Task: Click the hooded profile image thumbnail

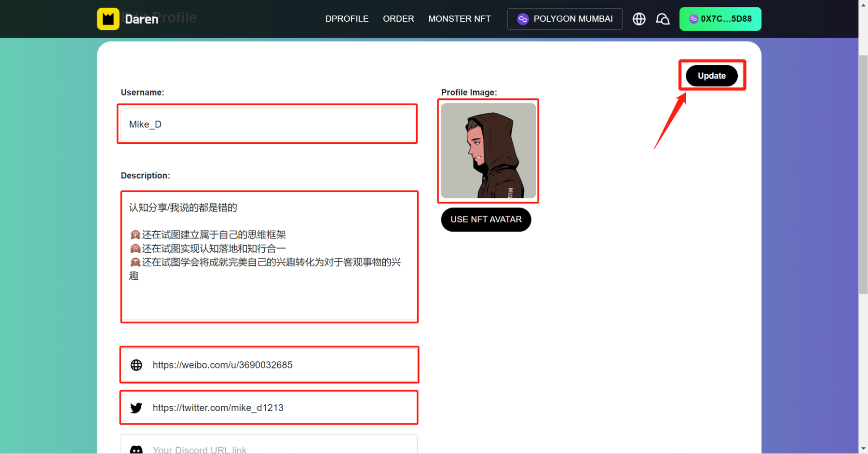Action: click(488, 151)
